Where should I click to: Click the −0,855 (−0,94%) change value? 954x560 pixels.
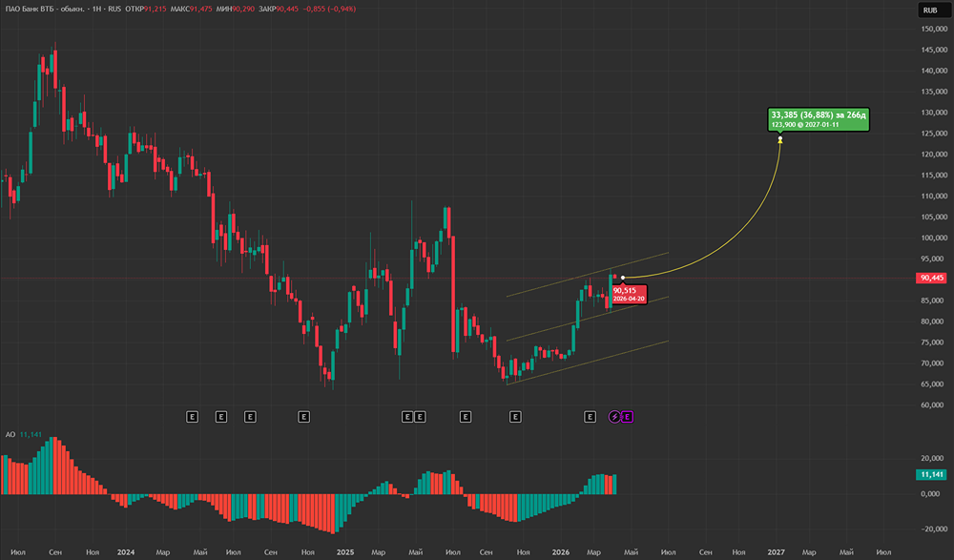pos(329,10)
